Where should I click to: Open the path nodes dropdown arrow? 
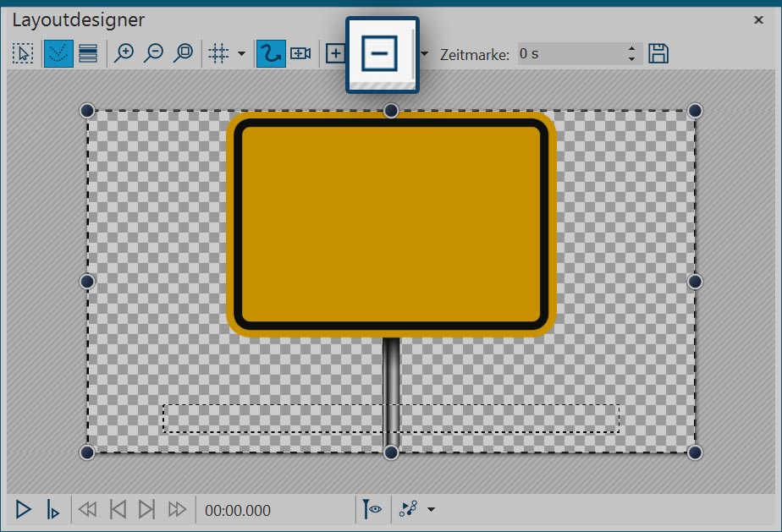pos(432,509)
